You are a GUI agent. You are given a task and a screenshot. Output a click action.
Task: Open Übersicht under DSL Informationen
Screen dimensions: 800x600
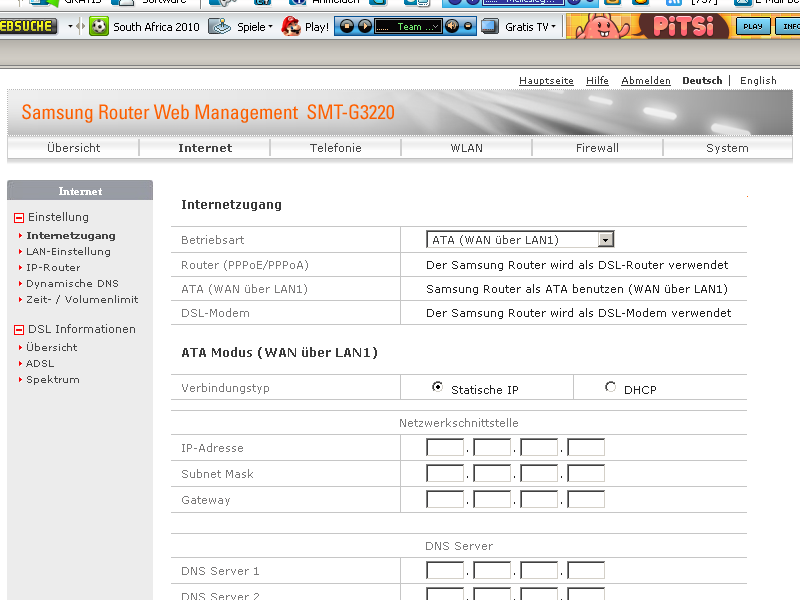(52, 347)
